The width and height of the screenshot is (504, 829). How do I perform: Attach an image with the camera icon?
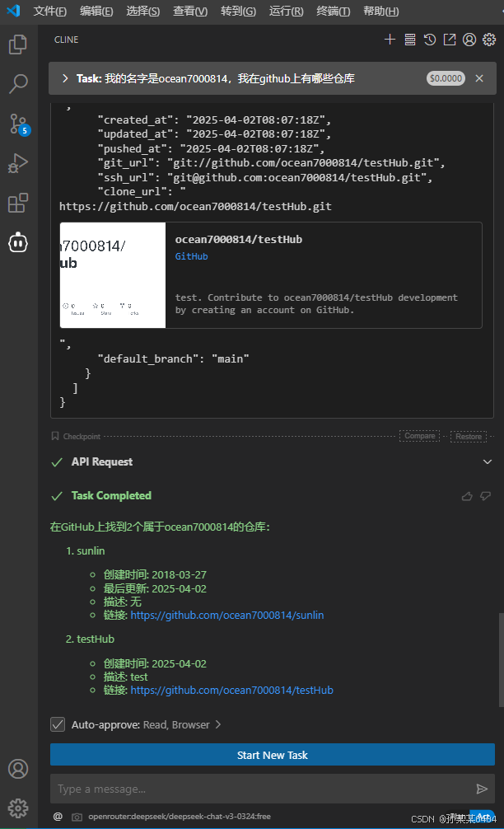click(x=77, y=817)
